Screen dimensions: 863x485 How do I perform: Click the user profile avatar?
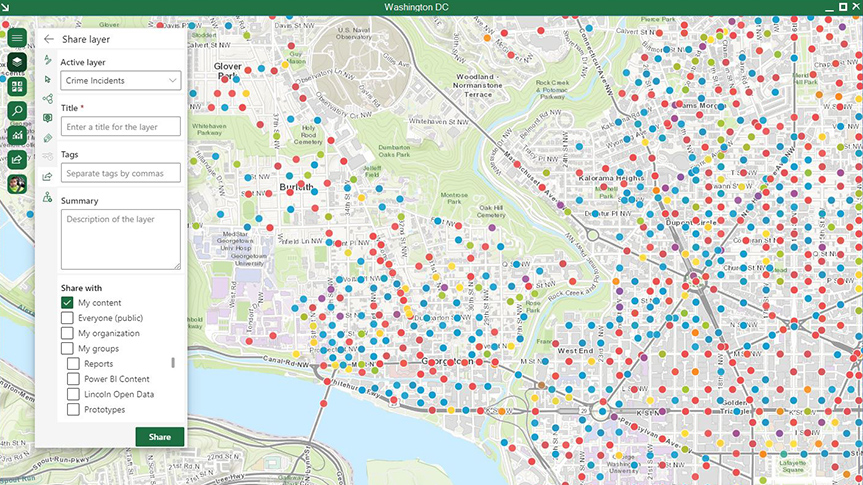click(17, 184)
